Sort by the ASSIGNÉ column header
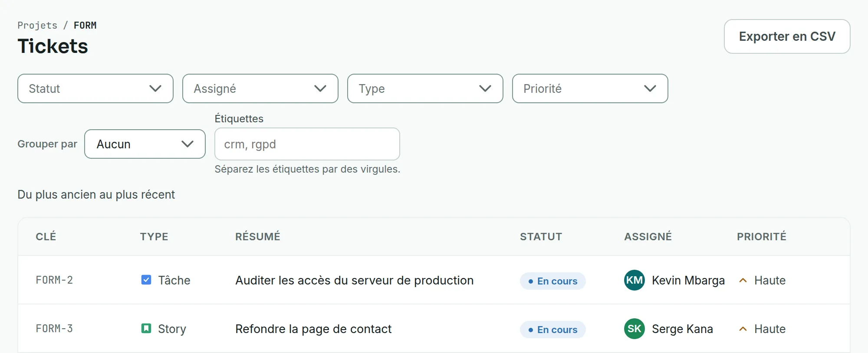The width and height of the screenshot is (868, 353). (648, 236)
